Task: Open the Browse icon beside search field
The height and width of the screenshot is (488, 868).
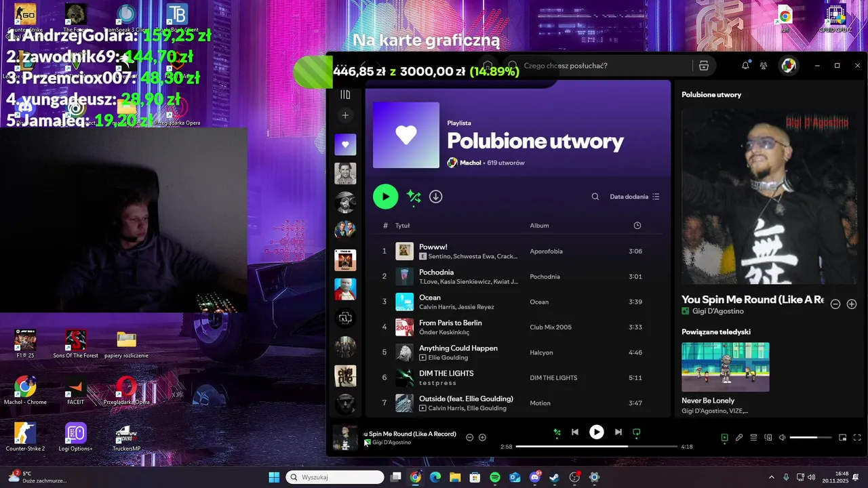Action: [704, 66]
